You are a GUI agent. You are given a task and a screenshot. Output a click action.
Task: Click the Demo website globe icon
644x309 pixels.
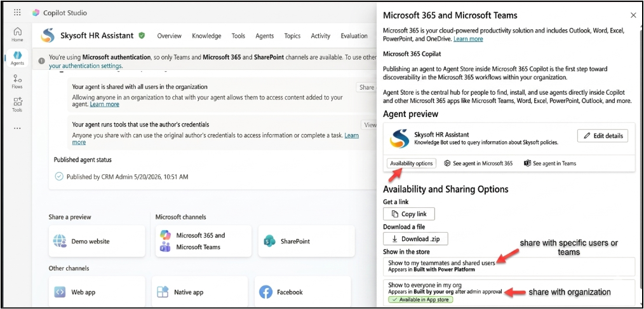click(60, 241)
